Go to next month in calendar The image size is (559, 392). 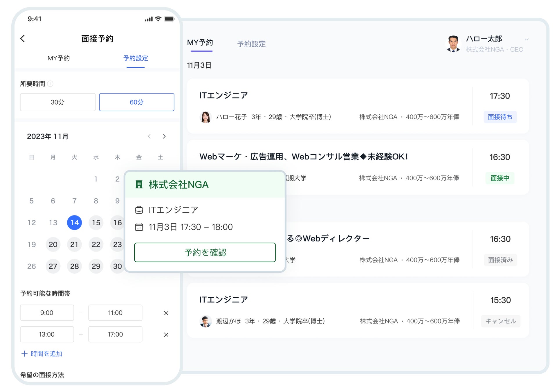tap(164, 136)
